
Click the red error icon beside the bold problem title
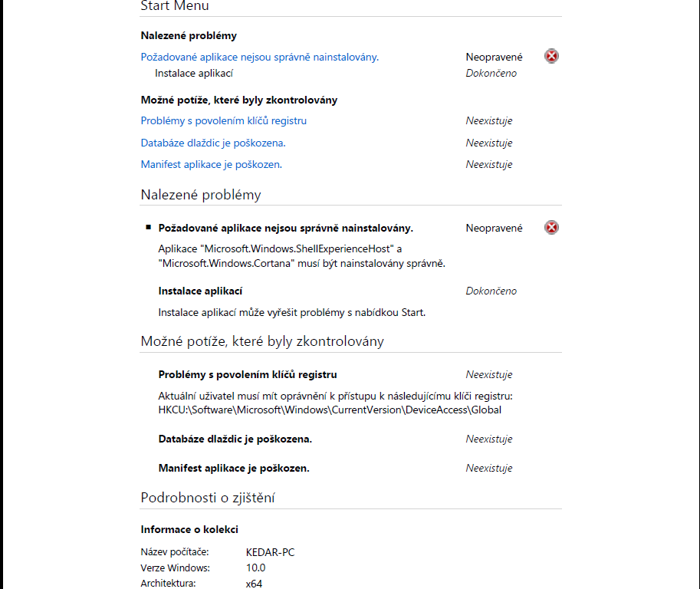[551, 227]
